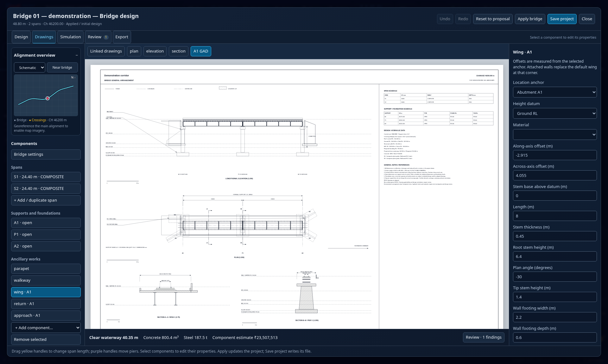This screenshot has width=608, height=364.
Task: Click Reset to proposal
Action: point(493,19)
